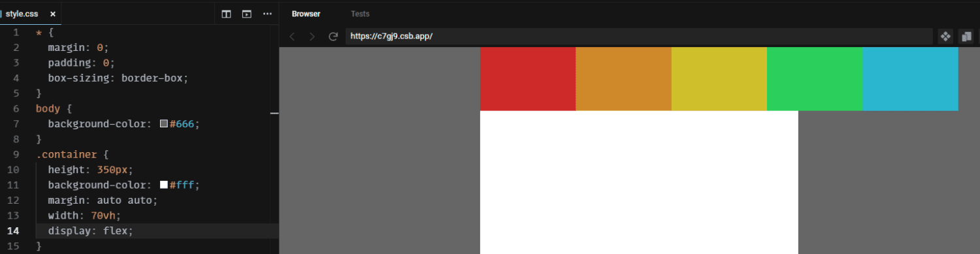The height and width of the screenshot is (254, 980).
Task: Click the green box in the preview
Action: [x=815, y=78]
